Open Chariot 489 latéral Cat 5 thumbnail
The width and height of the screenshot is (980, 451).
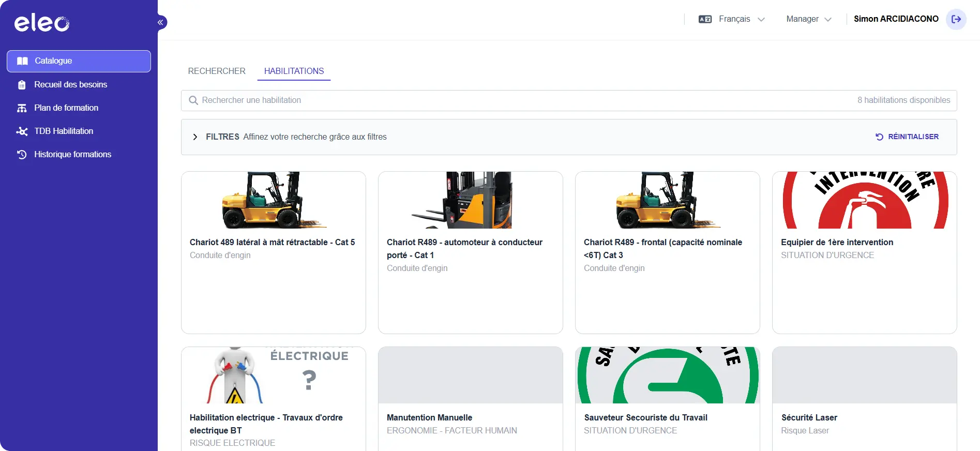274,200
